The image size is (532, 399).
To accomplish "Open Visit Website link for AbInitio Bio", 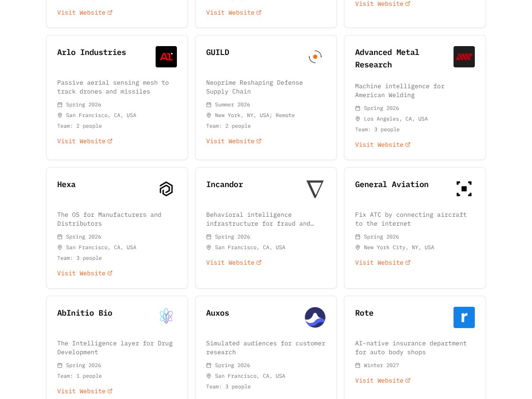I will [85, 391].
